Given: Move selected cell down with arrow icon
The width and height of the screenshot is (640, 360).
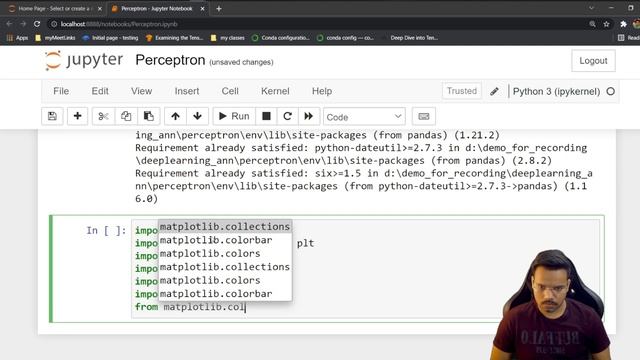Looking at the screenshot, I should [x=198, y=116].
